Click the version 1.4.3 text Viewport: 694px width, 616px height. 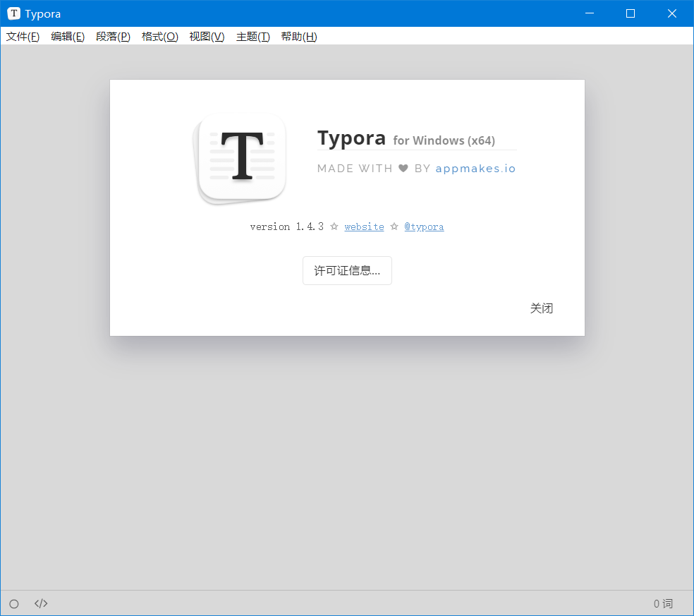tap(287, 227)
